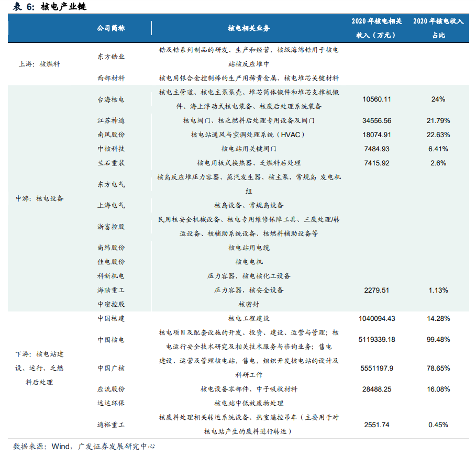Viewport: 476px width, 457px height.
Task: Select revenue value 28488.25
Action: pos(377,389)
